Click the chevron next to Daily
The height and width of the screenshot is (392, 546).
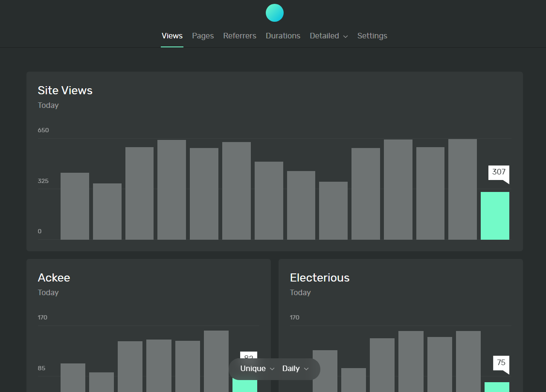(306, 369)
